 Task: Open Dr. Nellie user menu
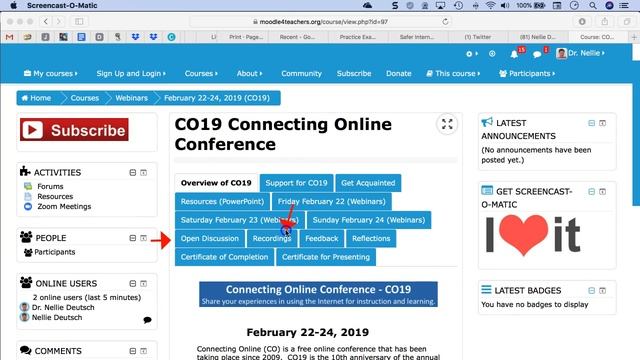(587, 53)
